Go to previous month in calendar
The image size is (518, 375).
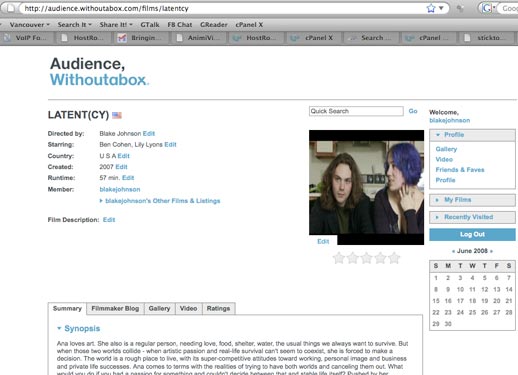pos(453,251)
